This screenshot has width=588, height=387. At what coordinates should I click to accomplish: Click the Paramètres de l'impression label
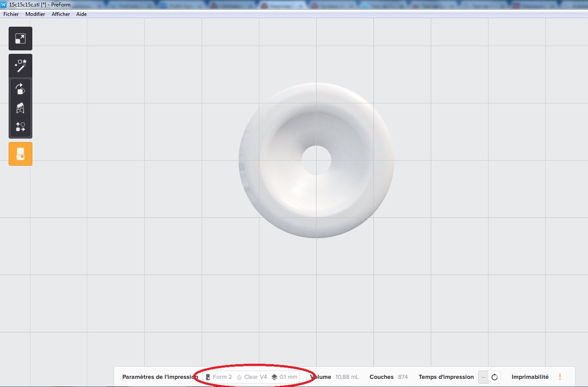[x=159, y=377]
